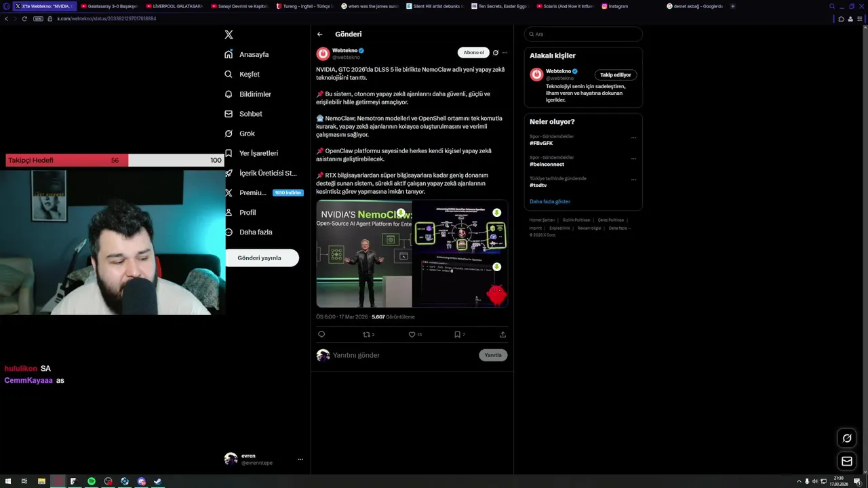Open the #FBvGFK trend

541,143
